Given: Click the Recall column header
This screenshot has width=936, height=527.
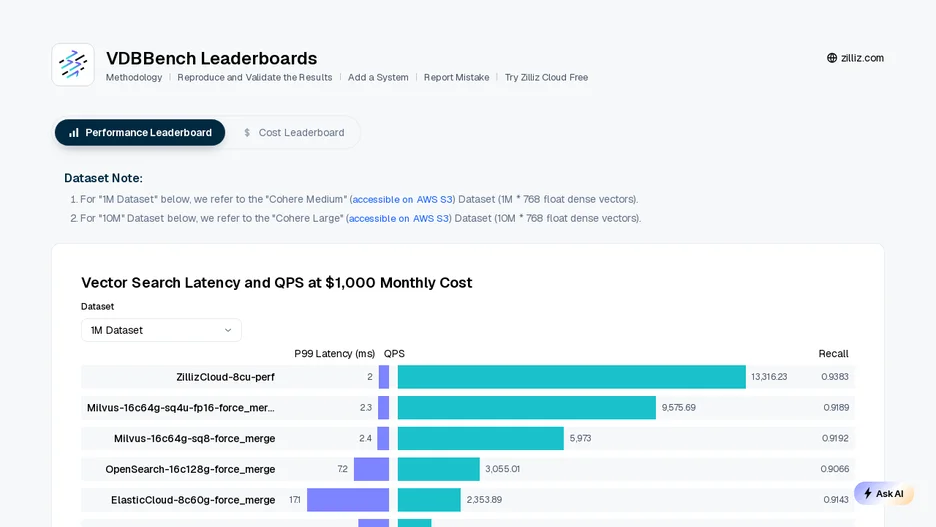Looking at the screenshot, I should pyautogui.click(x=833, y=354).
